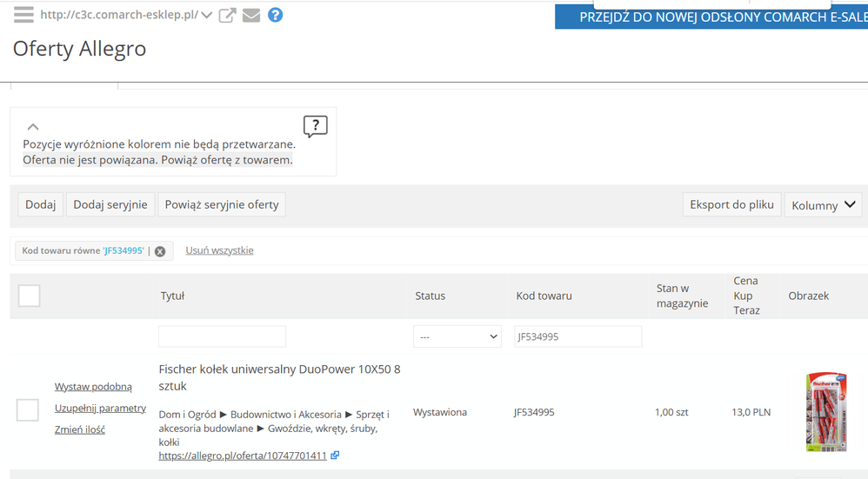
Task: Click the Zmień ilość link
Action: click(80, 429)
